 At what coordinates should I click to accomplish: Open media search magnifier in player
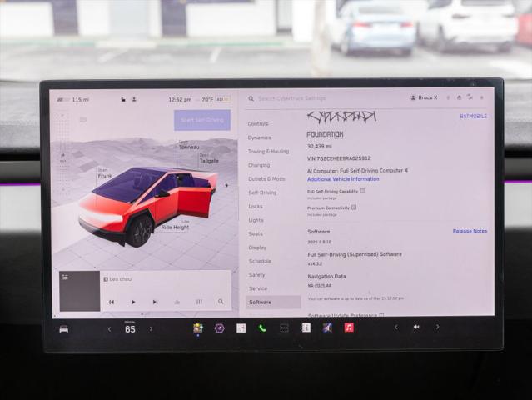pos(221,302)
